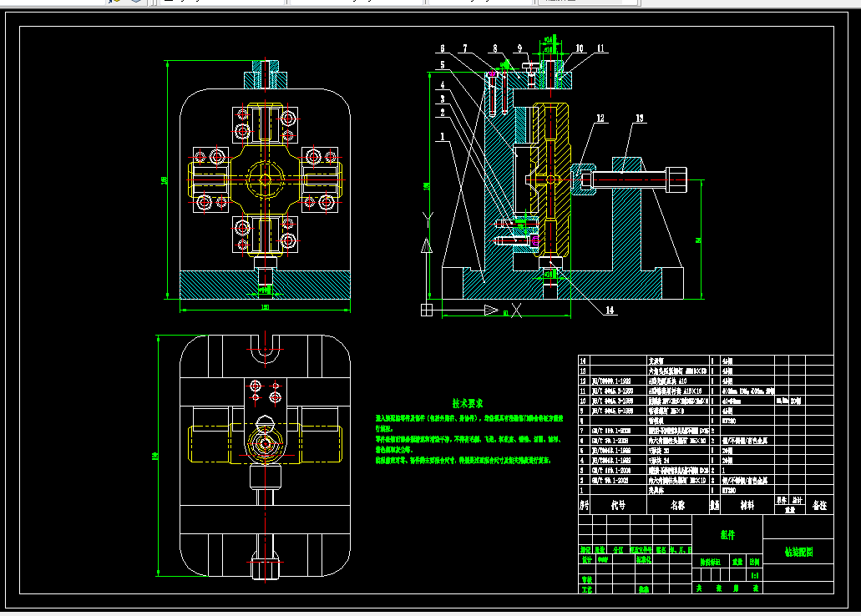Select balloon callout number 12

pyautogui.click(x=600, y=118)
